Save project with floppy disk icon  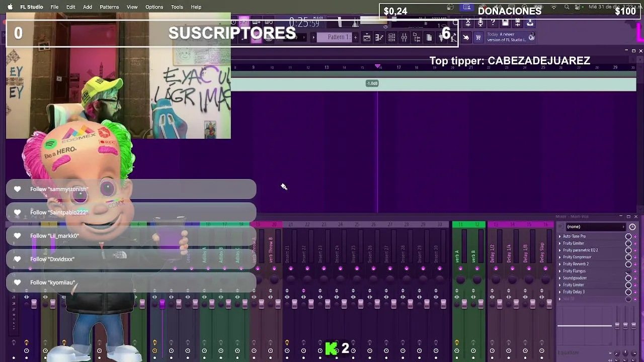505,23
